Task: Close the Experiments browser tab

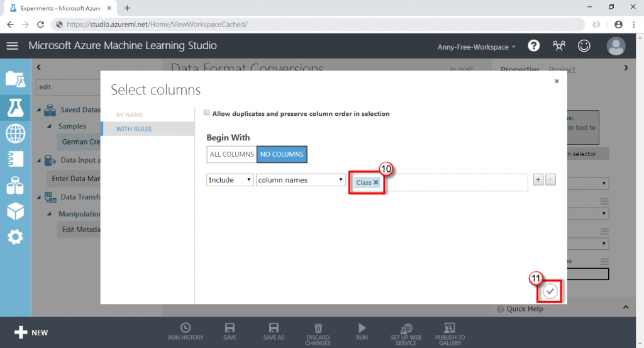Action: click(x=109, y=8)
